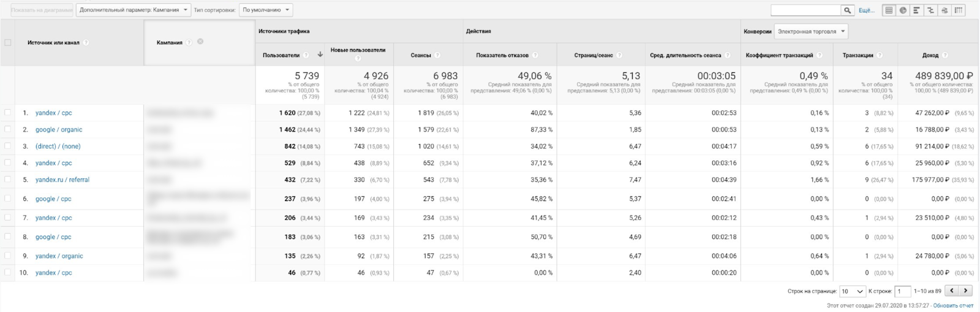Open the google / organic source link
The width and height of the screenshot is (980, 312).
(x=59, y=129)
